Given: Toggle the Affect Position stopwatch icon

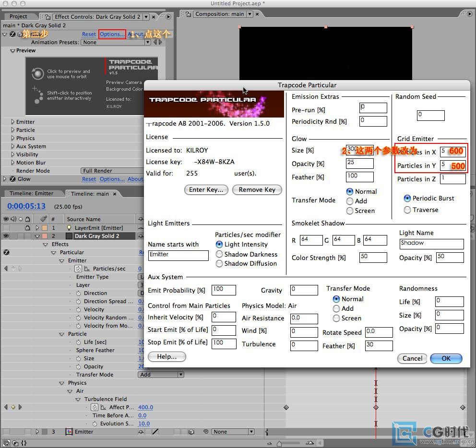Looking at the screenshot, I should tap(95, 407).
